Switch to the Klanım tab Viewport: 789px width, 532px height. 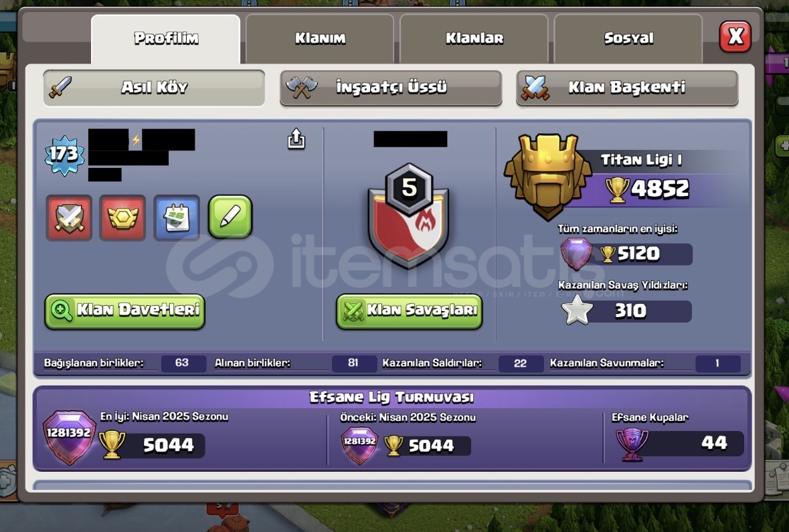pyautogui.click(x=320, y=38)
